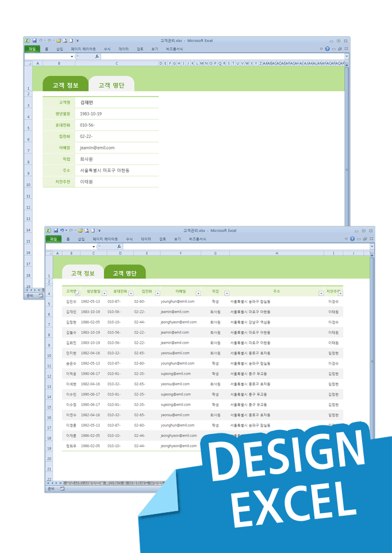Click macro record icon in back window status bar

point(41,295)
